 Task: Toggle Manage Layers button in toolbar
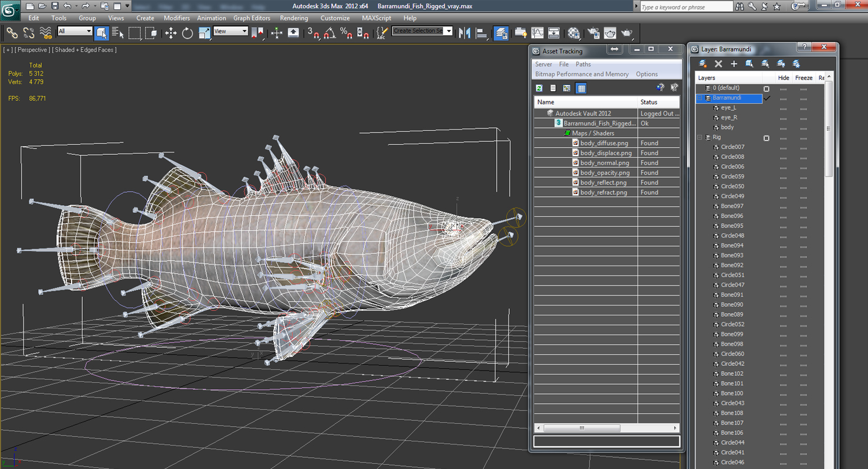point(501,33)
